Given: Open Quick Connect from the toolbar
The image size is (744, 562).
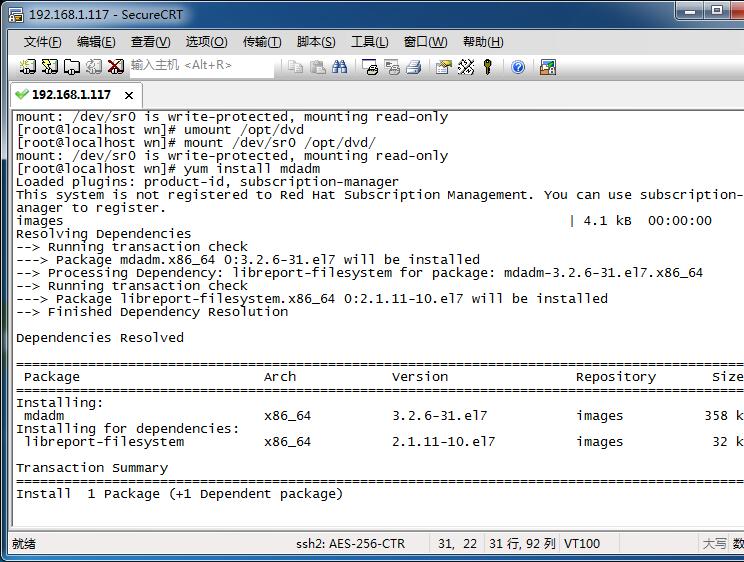Looking at the screenshot, I should (x=50, y=66).
